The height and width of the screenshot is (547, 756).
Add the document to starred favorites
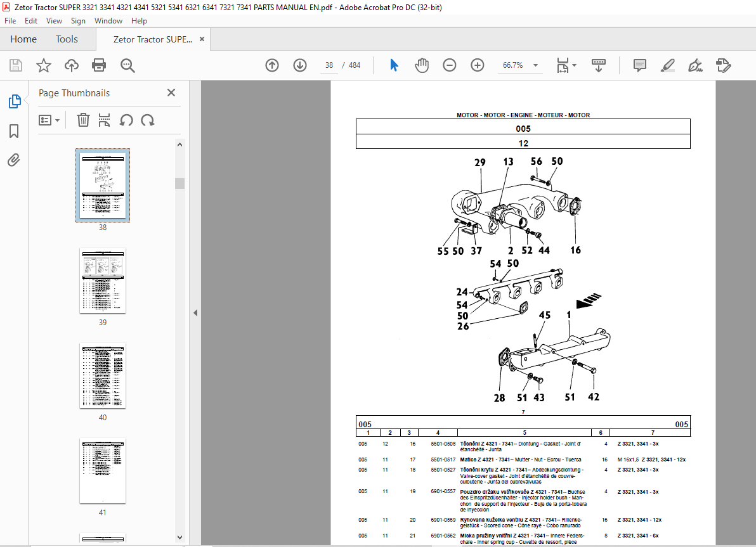coord(43,65)
